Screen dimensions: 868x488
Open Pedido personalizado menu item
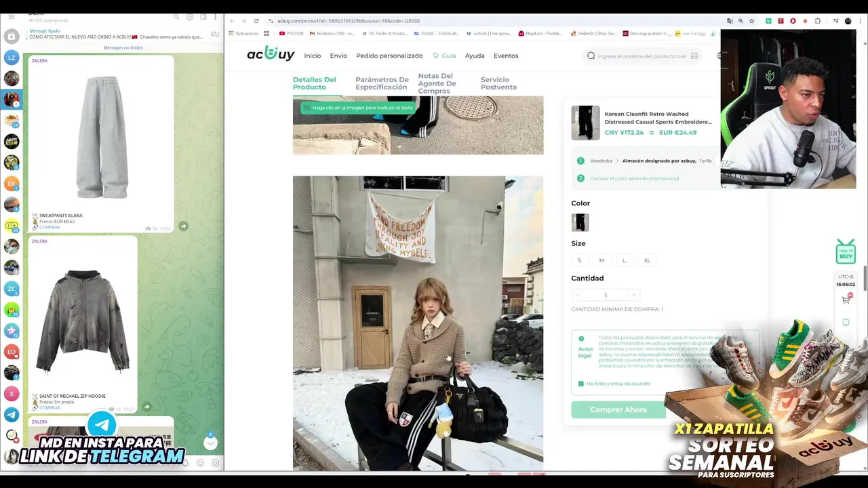pyautogui.click(x=389, y=56)
